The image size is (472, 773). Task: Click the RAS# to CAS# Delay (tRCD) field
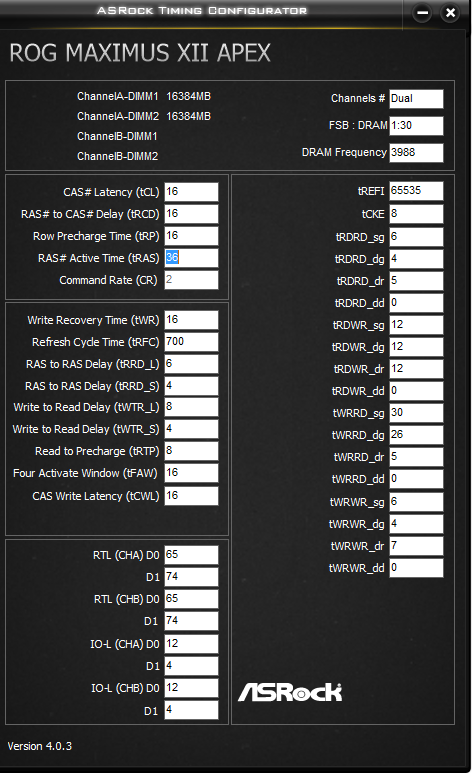(191, 214)
